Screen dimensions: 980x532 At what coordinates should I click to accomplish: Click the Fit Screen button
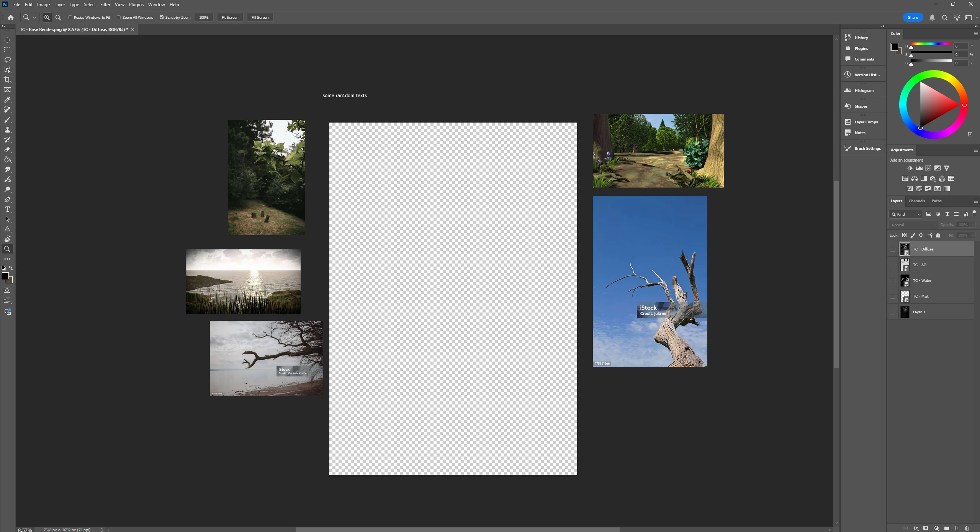pos(230,17)
